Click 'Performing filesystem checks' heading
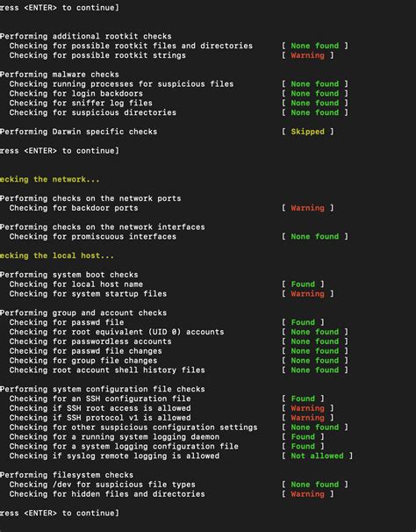Viewport: 416px width, 532px height. tap(67, 475)
